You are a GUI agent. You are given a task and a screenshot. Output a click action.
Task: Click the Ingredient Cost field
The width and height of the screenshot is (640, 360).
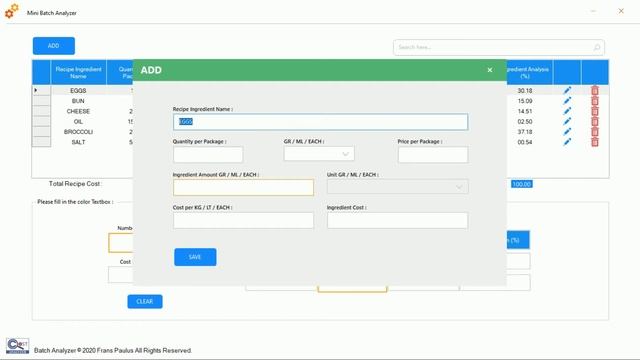coord(398,220)
